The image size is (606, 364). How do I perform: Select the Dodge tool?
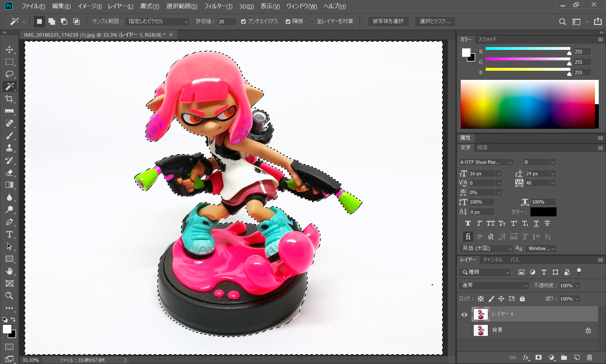9,209
